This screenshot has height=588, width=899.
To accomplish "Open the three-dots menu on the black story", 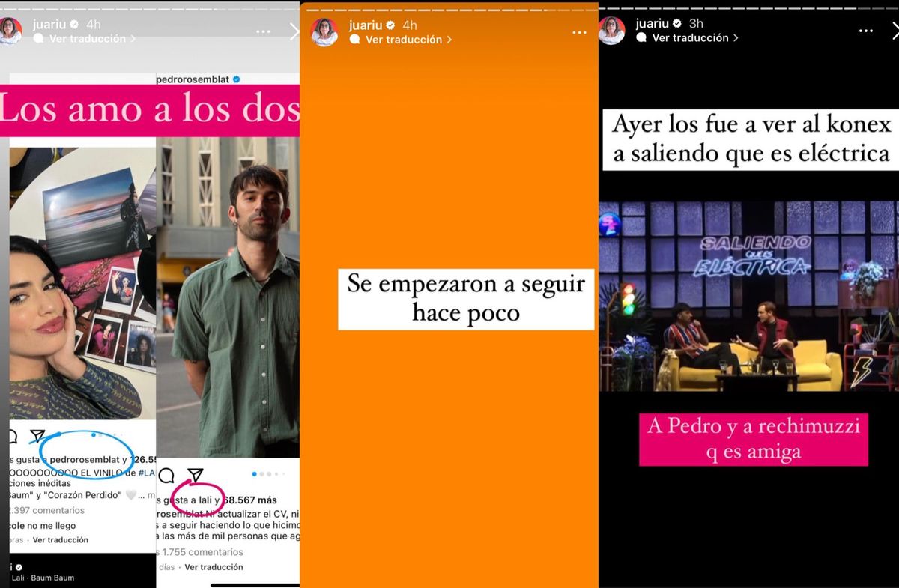I will [865, 31].
